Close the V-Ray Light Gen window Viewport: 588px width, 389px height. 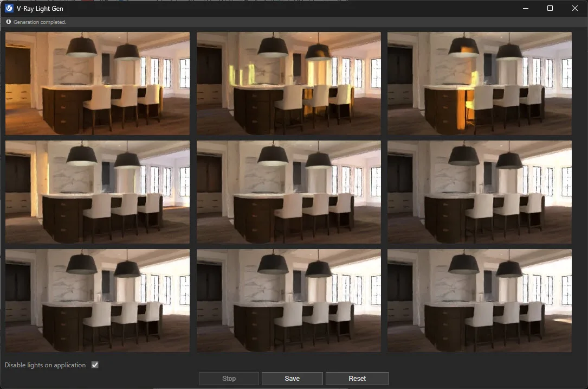click(x=574, y=8)
